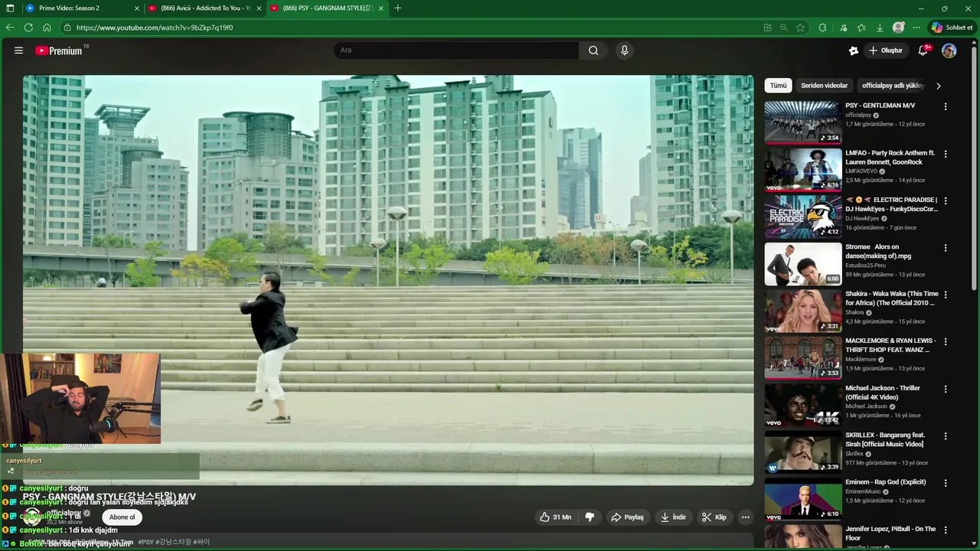
Task: Like the video with 31 Mn button
Action: coord(556,517)
